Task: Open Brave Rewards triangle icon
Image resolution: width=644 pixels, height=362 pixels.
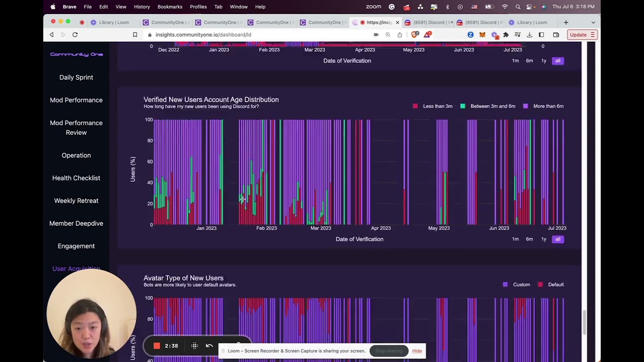Action: click(x=427, y=35)
